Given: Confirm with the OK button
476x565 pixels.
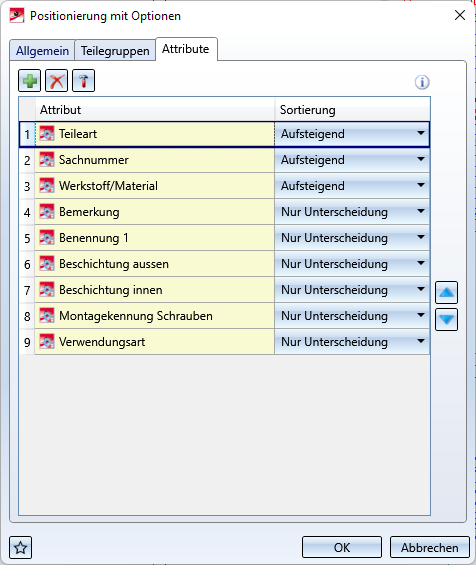Looking at the screenshot, I should [x=342, y=547].
